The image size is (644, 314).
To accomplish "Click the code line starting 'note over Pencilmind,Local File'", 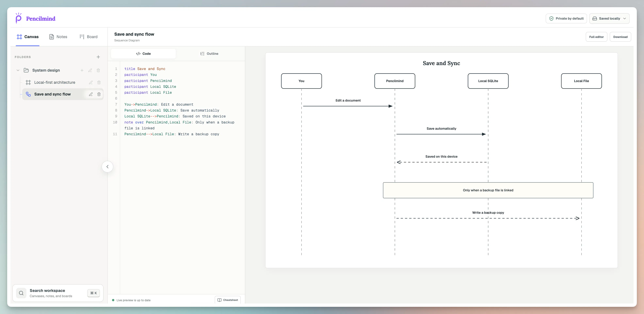I will click(179, 125).
